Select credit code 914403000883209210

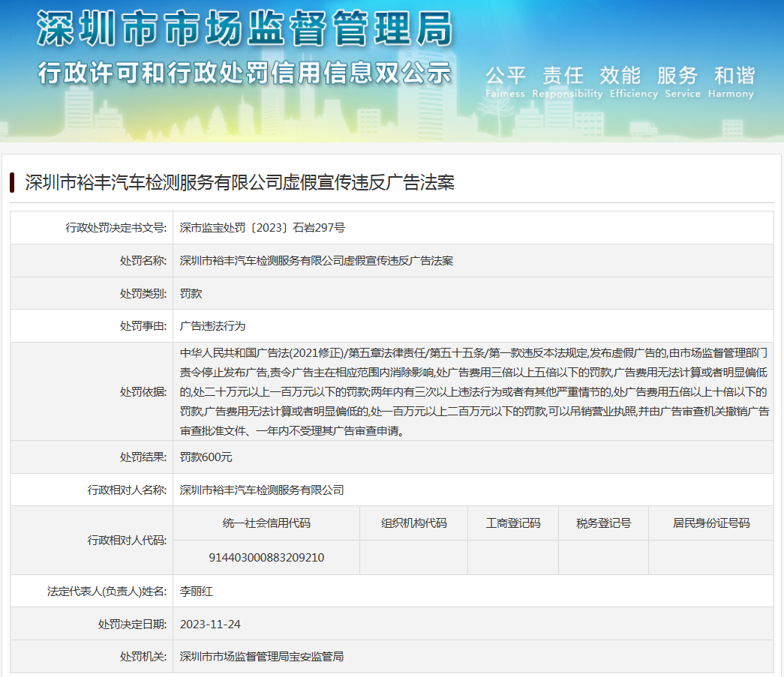click(266, 558)
